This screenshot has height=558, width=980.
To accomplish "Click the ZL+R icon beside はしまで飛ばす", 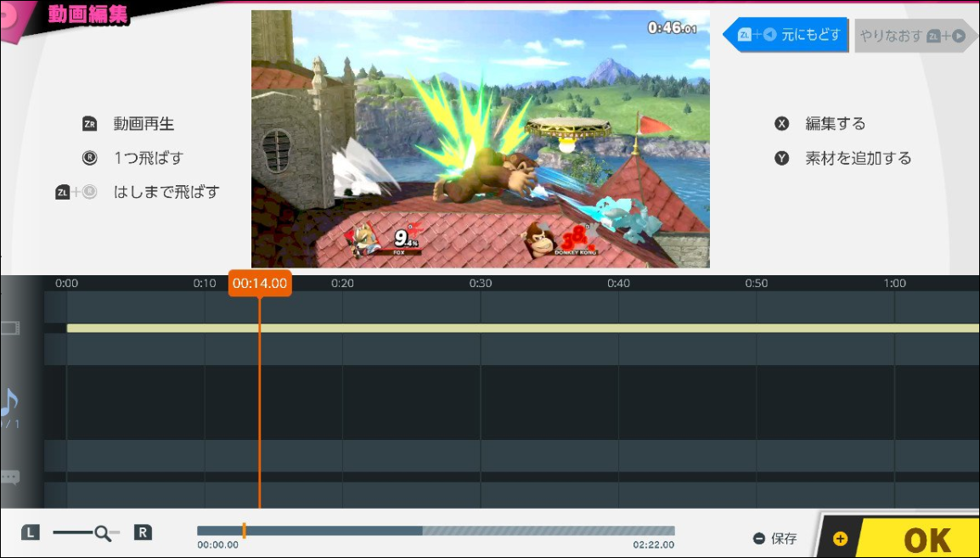I will 76,193.
